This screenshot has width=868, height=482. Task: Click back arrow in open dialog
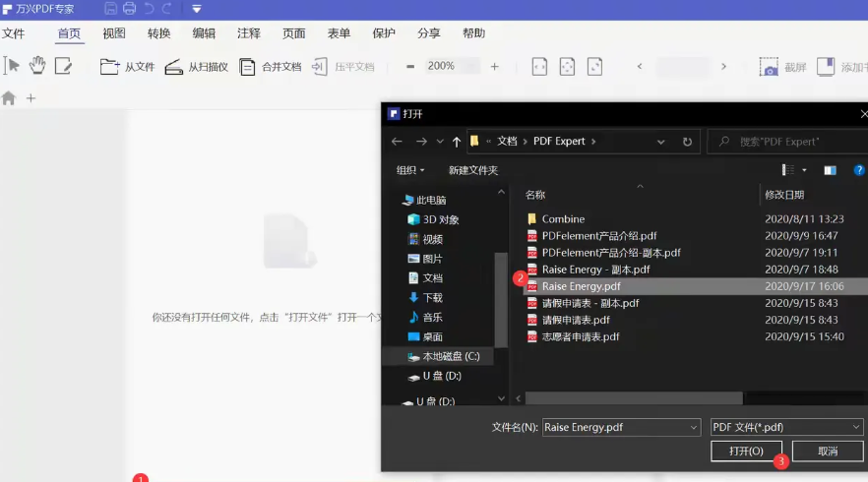tap(397, 142)
